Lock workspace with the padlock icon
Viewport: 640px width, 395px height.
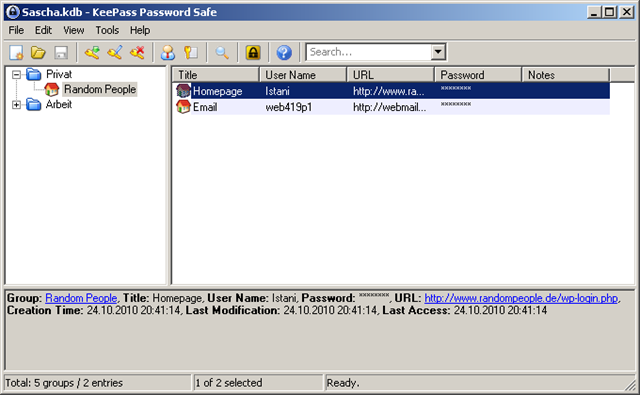[253, 53]
